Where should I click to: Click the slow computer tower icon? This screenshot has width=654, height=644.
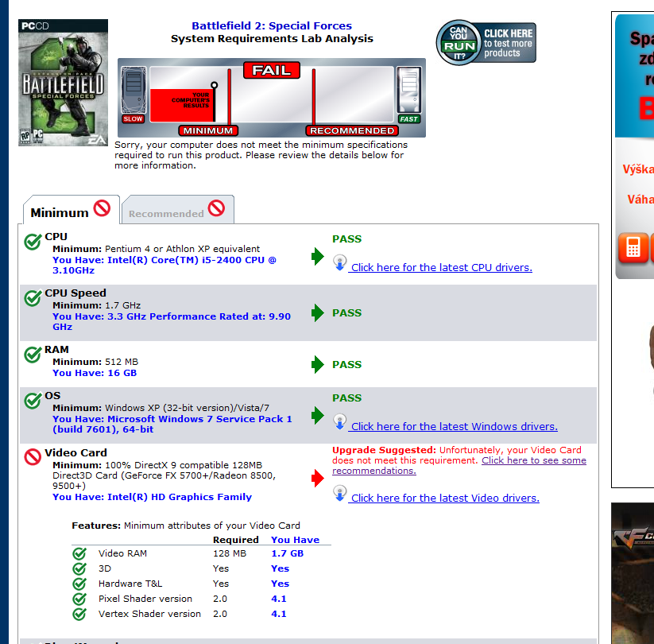point(134,90)
